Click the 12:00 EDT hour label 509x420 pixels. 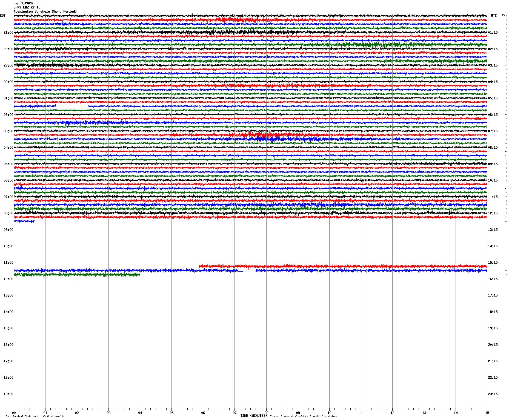pos(8,279)
